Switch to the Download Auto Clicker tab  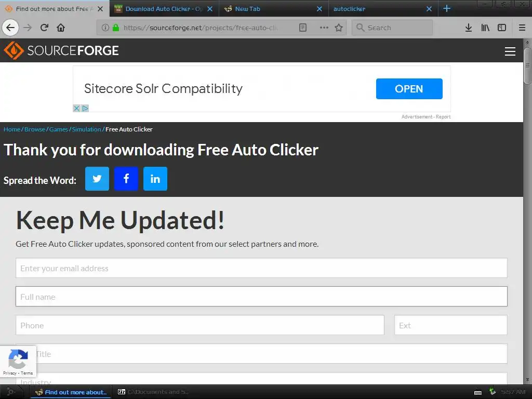[164, 9]
